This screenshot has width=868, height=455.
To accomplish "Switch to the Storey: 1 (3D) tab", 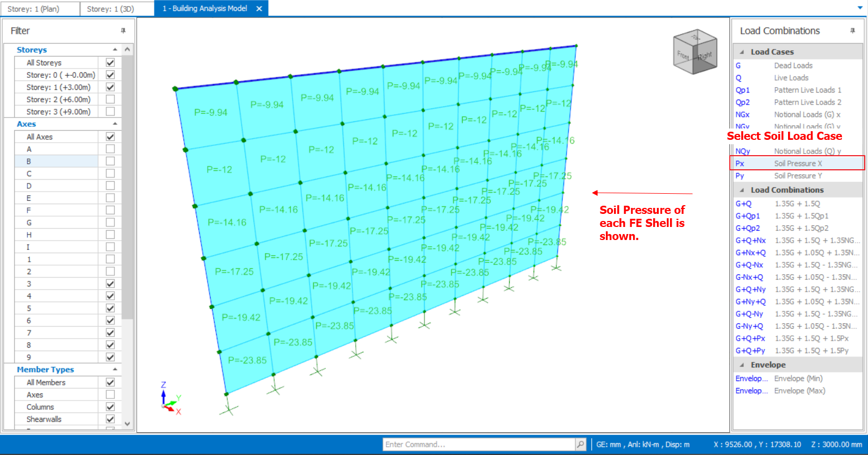I will point(110,9).
